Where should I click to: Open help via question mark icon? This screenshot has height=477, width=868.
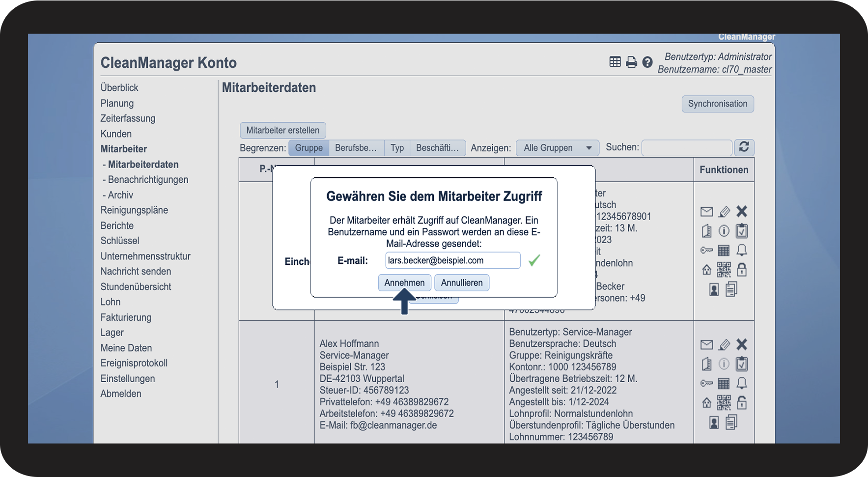(647, 62)
